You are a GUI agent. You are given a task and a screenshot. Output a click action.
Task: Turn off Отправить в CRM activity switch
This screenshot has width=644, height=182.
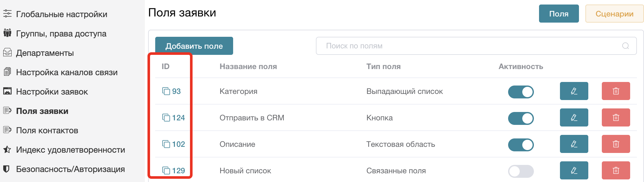point(521,118)
